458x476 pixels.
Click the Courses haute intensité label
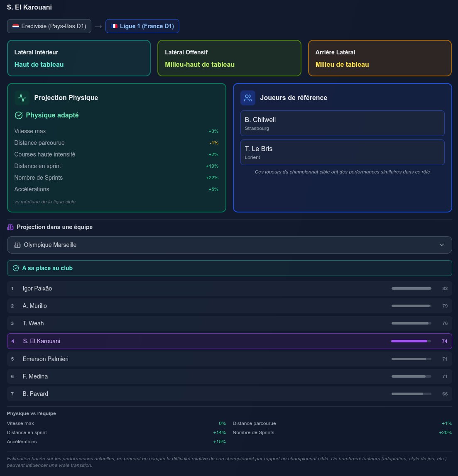(x=45, y=154)
